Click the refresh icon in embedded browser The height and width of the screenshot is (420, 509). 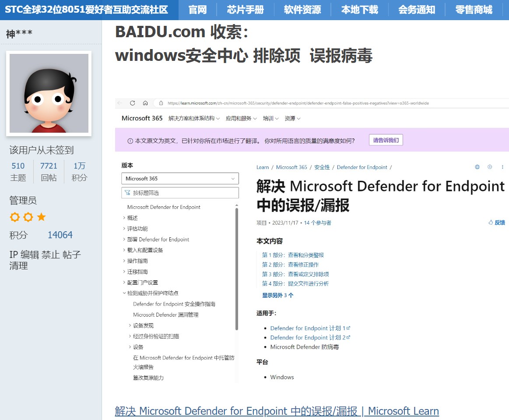(133, 103)
